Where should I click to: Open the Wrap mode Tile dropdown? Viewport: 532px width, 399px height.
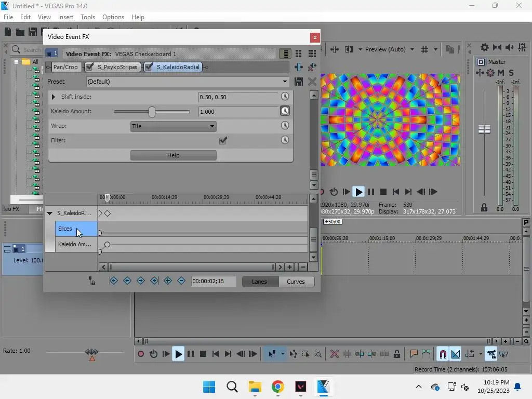pyautogui.click(x=174, y=126)
